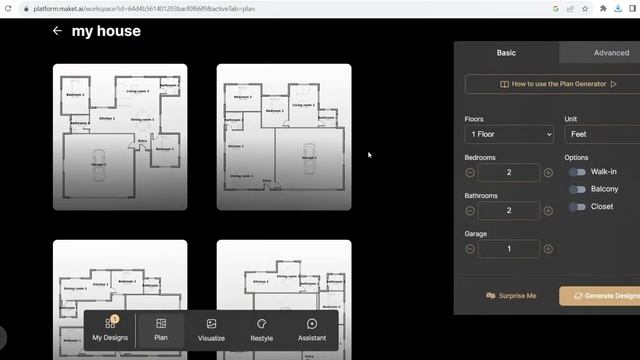The height and width of the screenshot is (360, 640).
Task: Bookmark this page with the star icon
Action: tap(585, 9)
